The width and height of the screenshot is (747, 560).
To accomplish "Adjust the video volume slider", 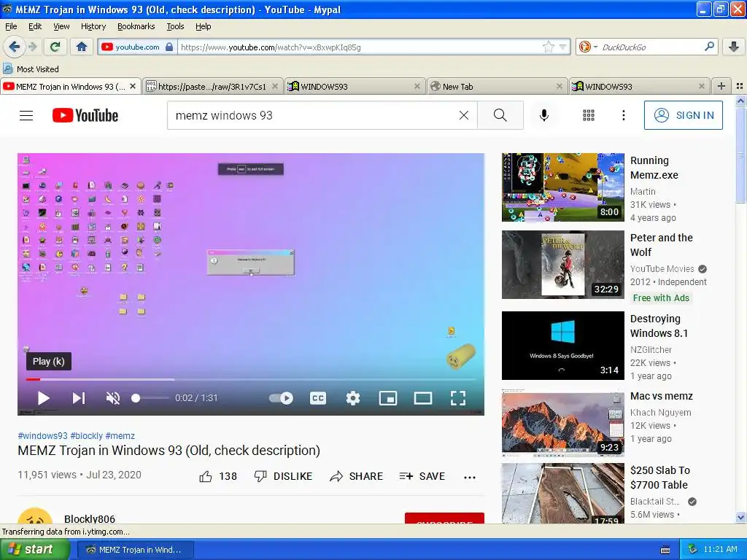I will (150, 398).
